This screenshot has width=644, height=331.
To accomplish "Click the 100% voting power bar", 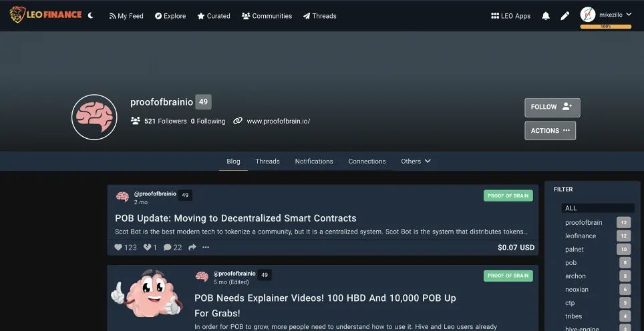I will [x=606, y=27].
